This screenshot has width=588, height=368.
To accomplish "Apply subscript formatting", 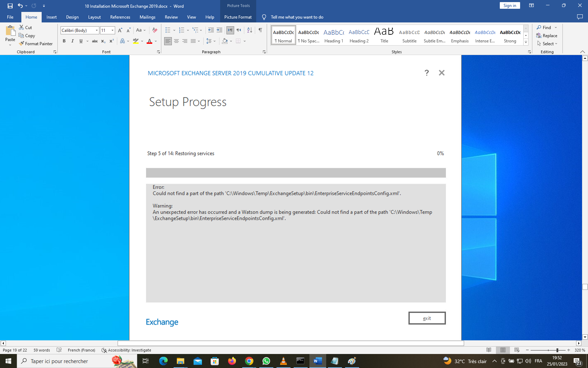I will pos(103,41).
